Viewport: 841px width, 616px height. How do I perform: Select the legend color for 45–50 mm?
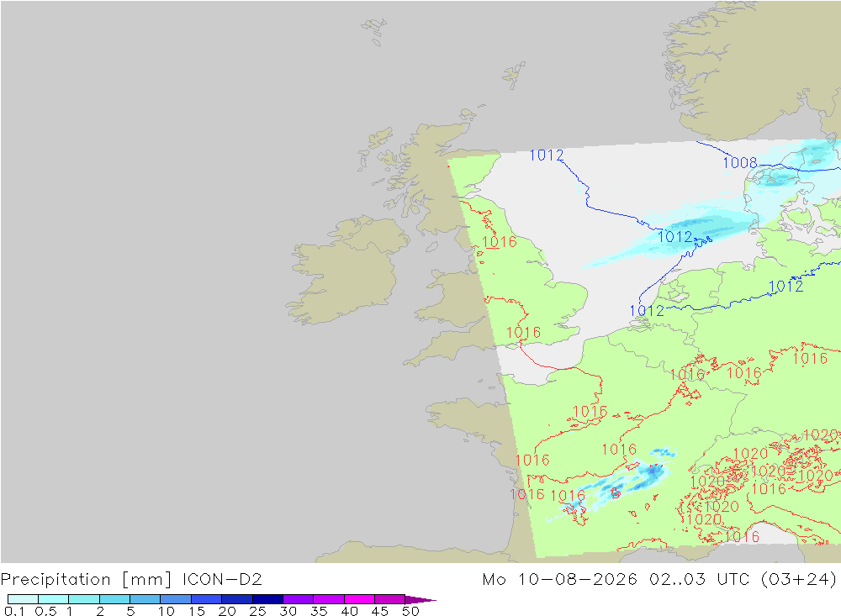coord(389,599)
